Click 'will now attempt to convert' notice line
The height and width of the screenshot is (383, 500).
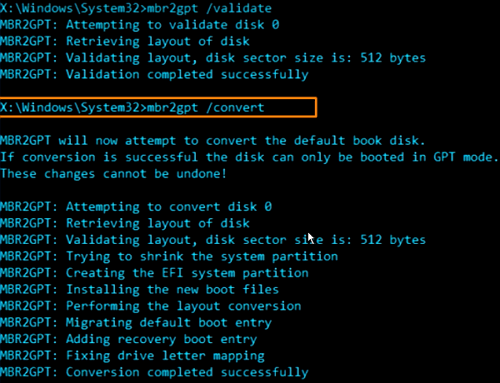[213, 141]
